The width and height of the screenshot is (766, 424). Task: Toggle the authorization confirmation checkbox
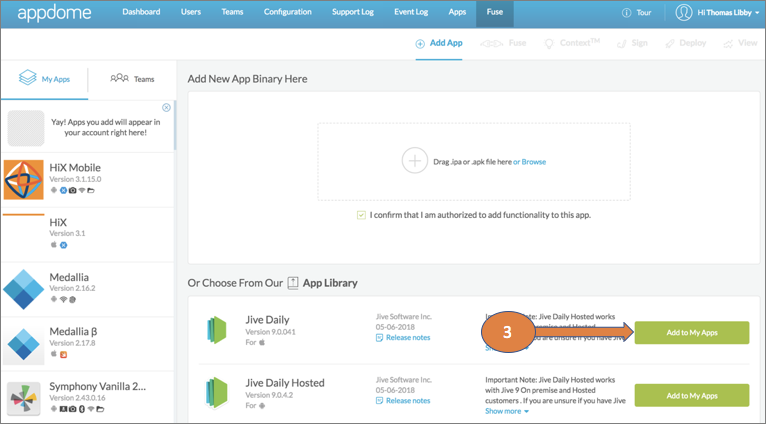click(x=361, y=215)
